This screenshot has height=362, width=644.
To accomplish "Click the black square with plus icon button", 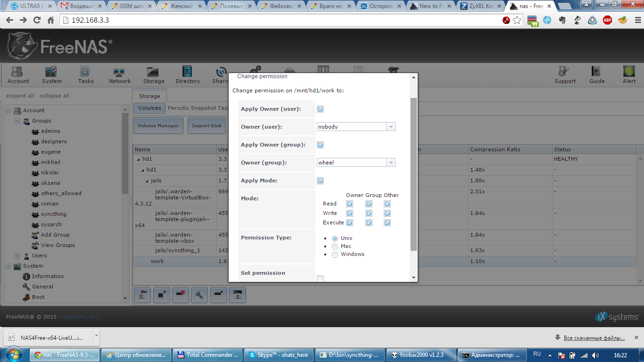I will pyautogui.click(x=161, y=296).
